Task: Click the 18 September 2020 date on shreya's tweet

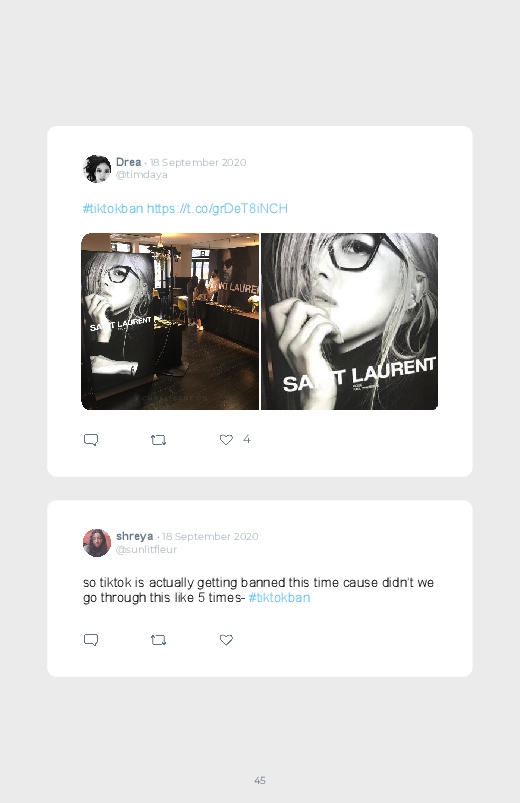Action: 210,536
